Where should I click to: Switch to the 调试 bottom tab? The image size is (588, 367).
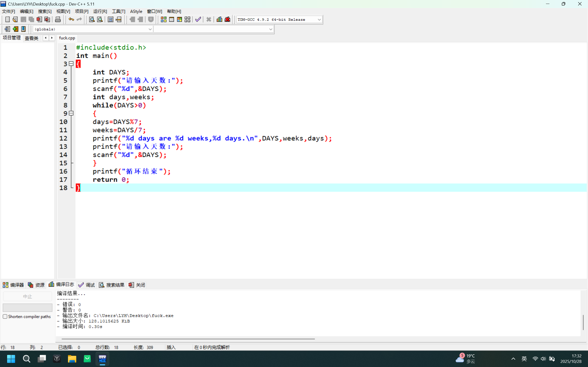click(x=87, y=285)
